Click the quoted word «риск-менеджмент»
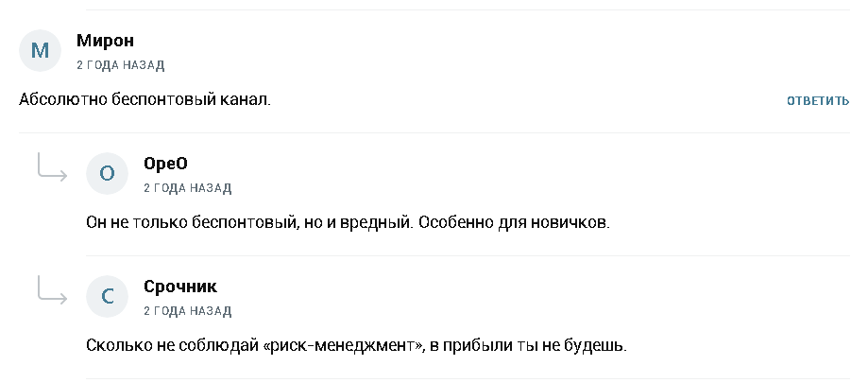Screen dimensions: 868x383 pyautogui.click(x=345, y=346)
